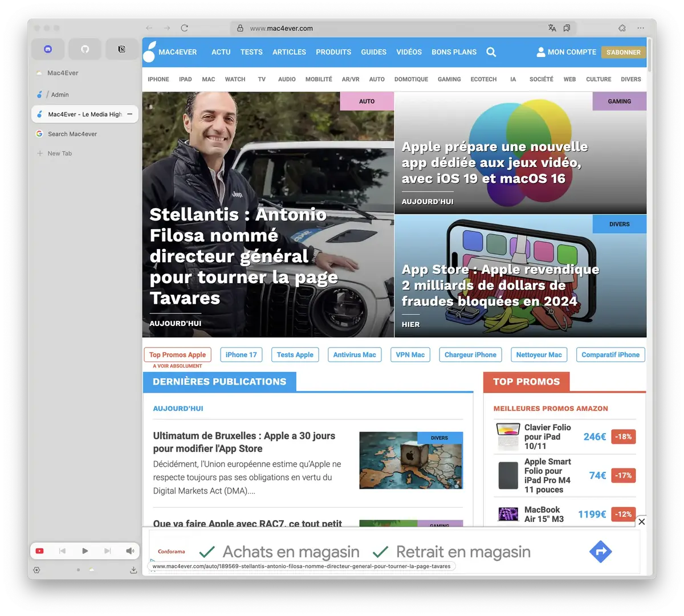684x616 pixels.
Task: Expand the Mac4Ever folder in sidebar
Action: pos(63,73)
